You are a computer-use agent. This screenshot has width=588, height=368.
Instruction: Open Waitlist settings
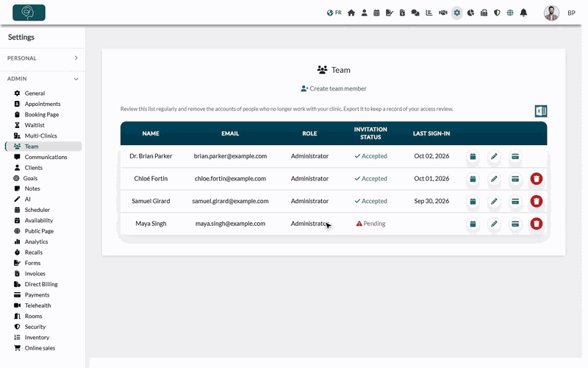(35, 125)
